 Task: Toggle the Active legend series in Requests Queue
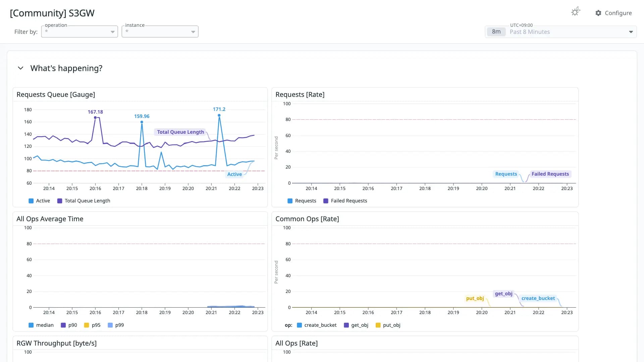pyautogui.click(x=39, y=201)
